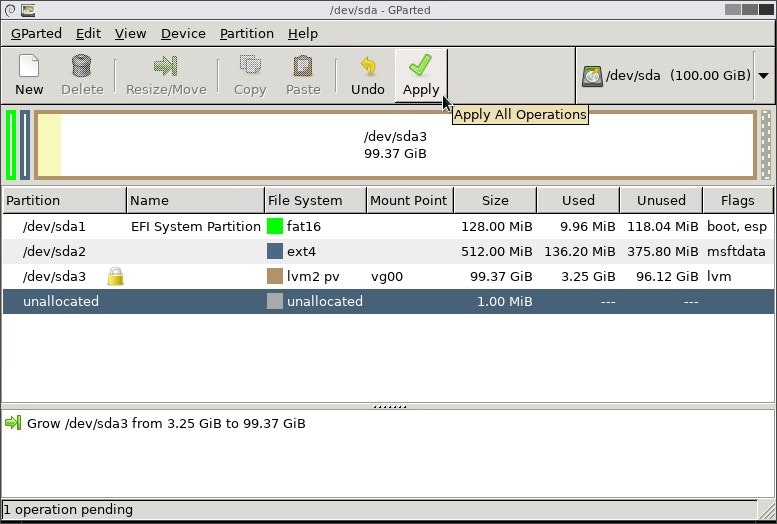Select the Grow /dev/sda3 pending operation
The width and height of the screenshot is (777, 524).
pyautogui.click(x=166, y=423)
